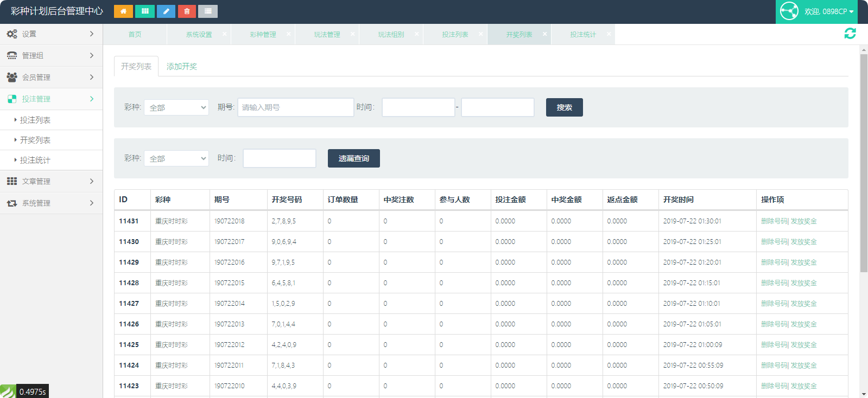Viewport: 868px width, 398px height.
Task: Click the green refresh icon
Action: [x=850, y=34]
